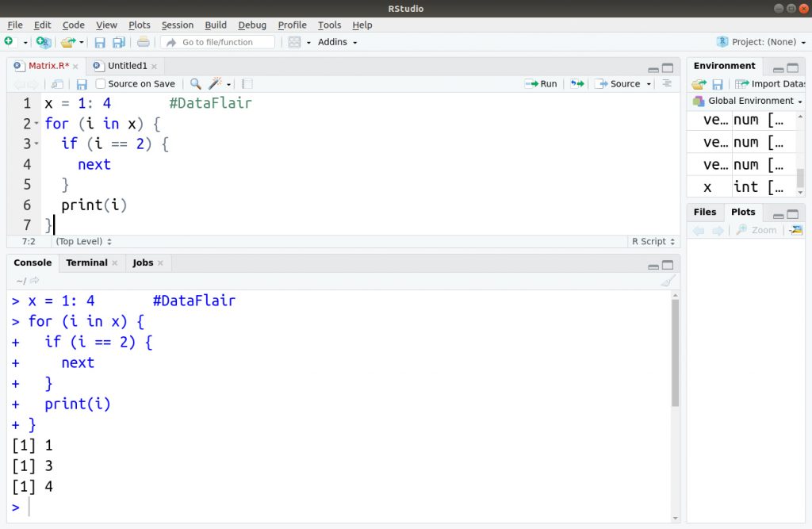Click the Go to file/function field

217,42
